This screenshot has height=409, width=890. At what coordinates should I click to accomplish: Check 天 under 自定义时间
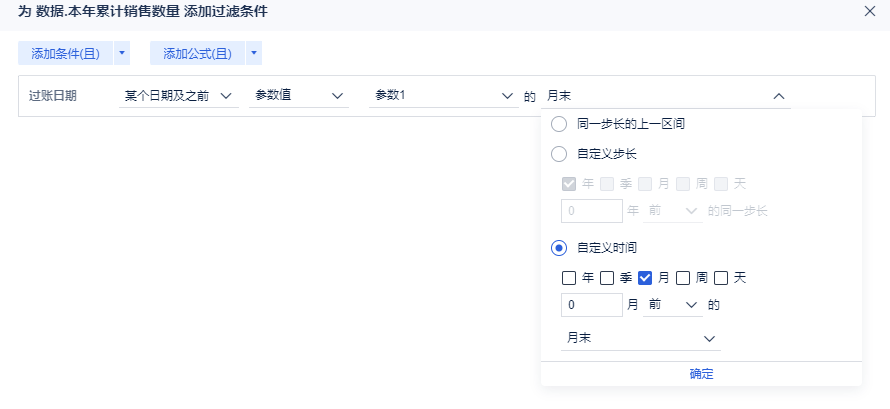pyautogui.click(x=721, y=278)
